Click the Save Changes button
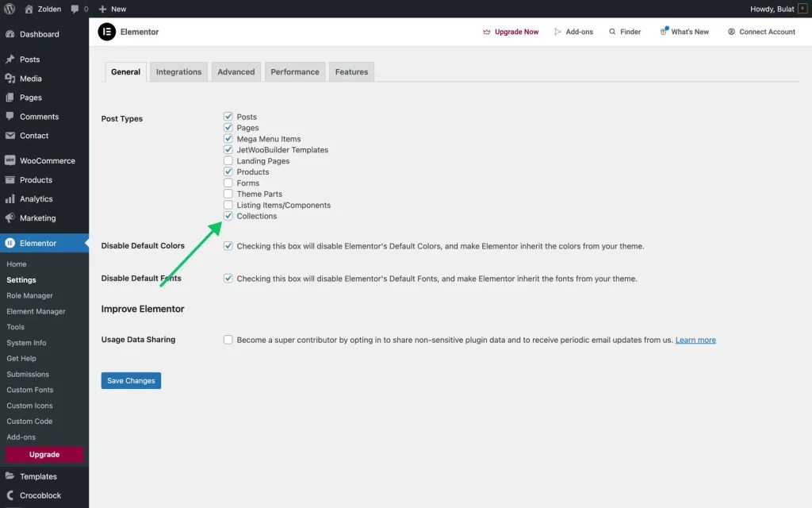 point(131,380)
